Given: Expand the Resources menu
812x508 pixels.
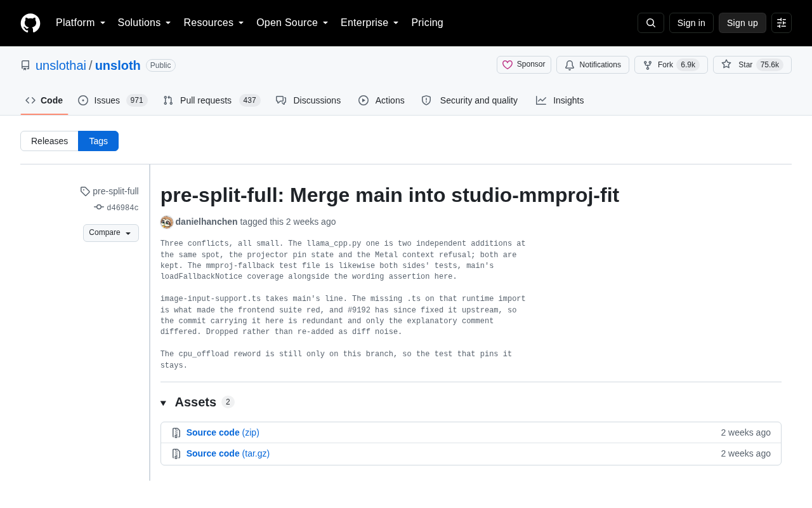Looking at the screenshot, I should (214, 23).
